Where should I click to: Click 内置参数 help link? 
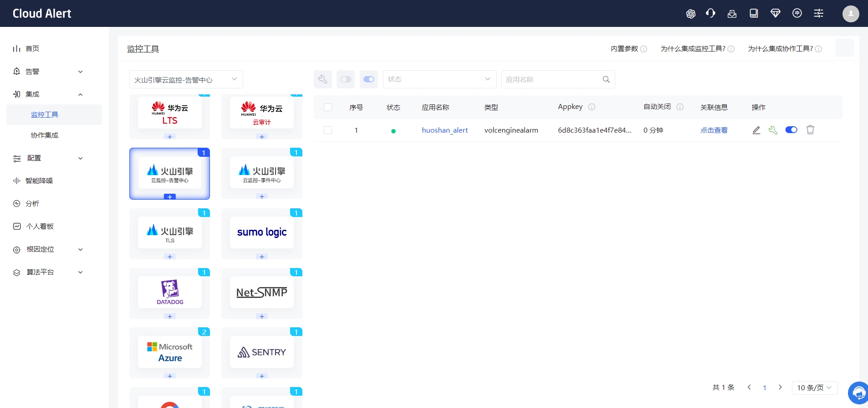[624, 49]
